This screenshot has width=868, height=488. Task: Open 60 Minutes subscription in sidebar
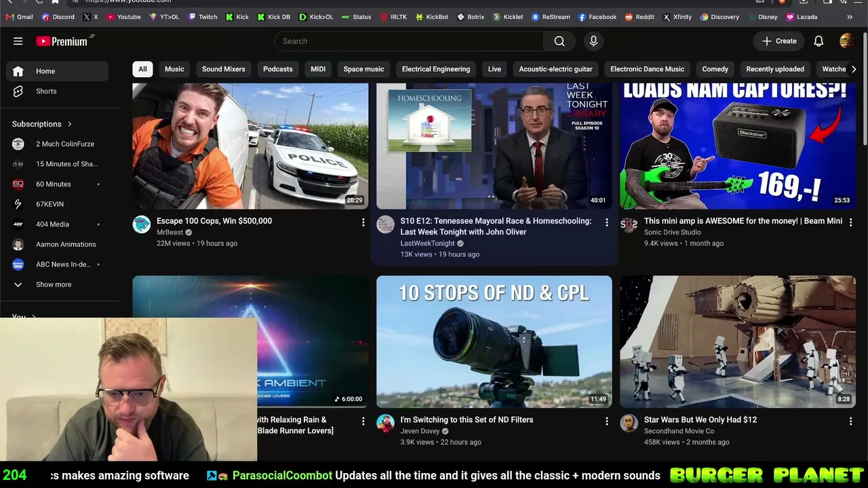(x=57, y=184)
